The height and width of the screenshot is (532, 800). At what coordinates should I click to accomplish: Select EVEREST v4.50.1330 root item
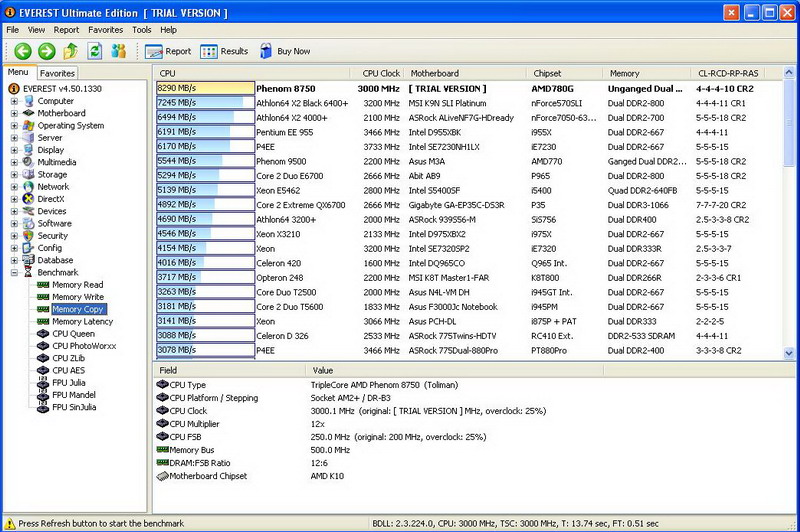pos(62,89)
